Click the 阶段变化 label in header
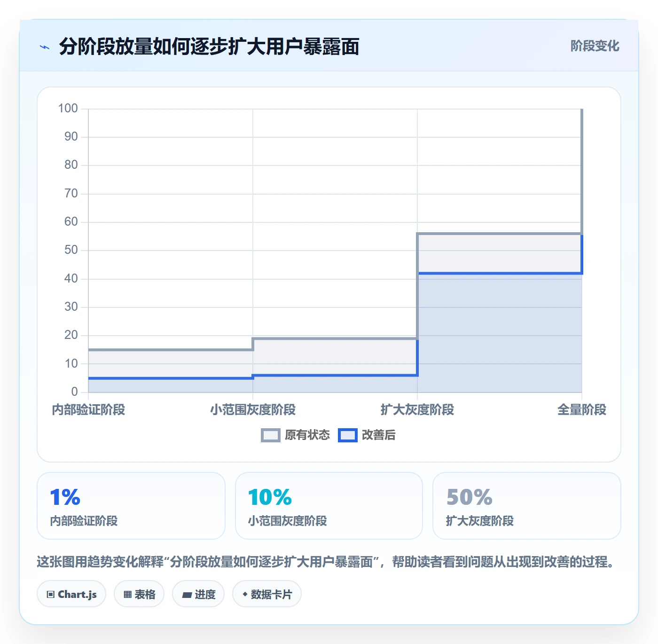Screen dimensions: 658x644 595,46
